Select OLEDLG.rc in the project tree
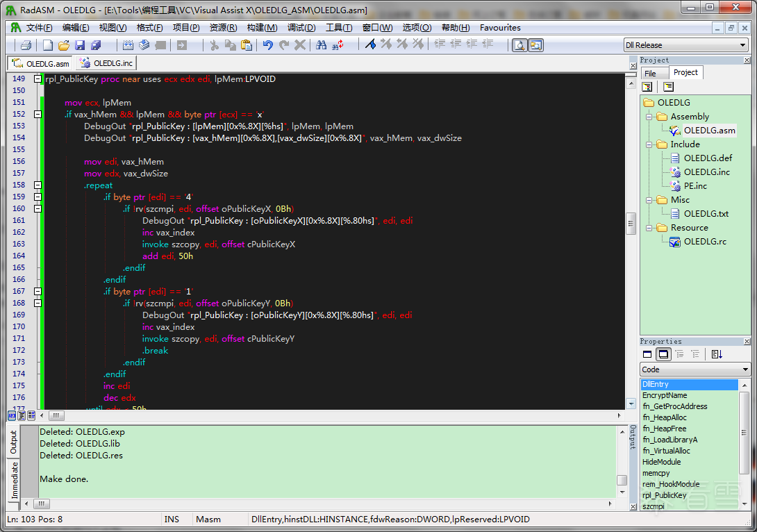 [705, 242]
